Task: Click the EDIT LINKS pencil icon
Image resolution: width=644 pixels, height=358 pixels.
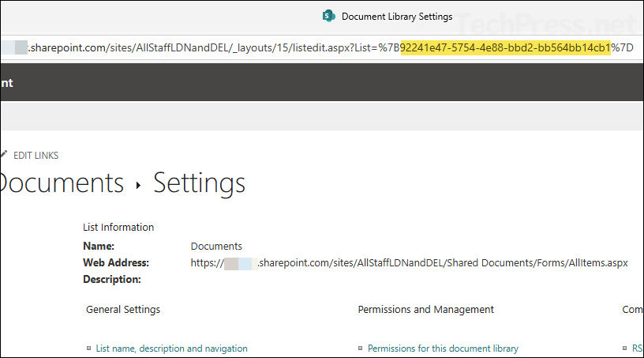Action: 4,154
